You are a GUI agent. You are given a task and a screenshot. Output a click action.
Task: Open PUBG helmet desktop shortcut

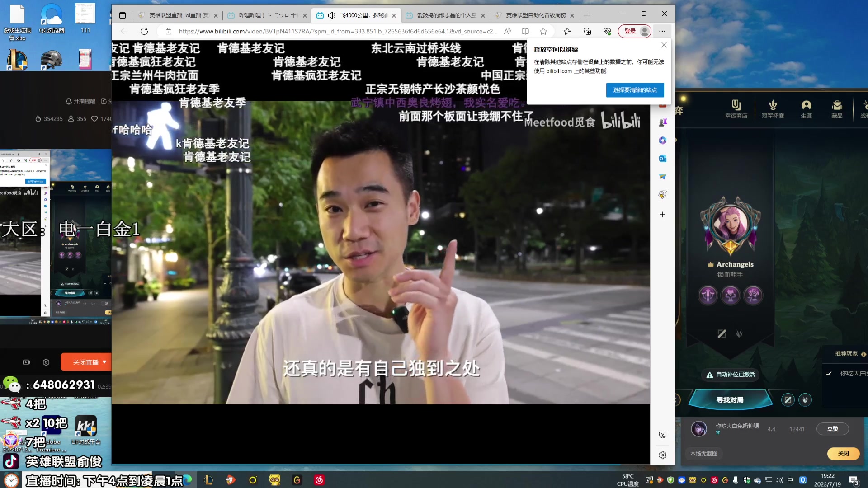[x=51, y=59]
